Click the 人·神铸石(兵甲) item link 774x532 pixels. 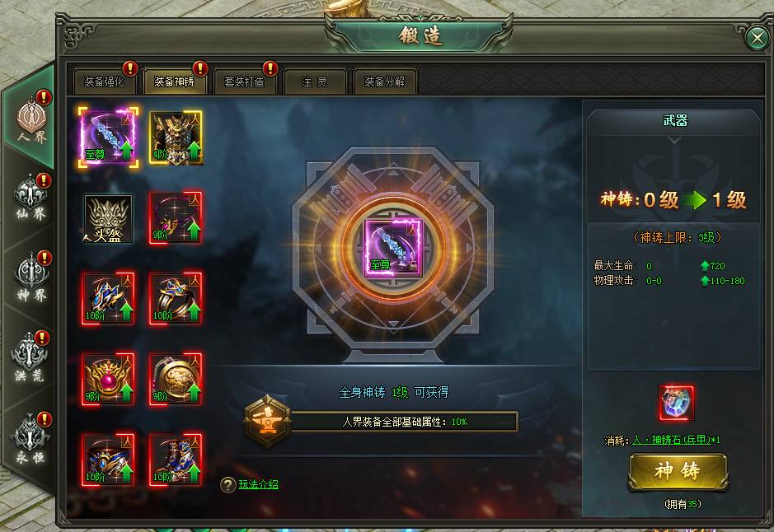click(673, 440)
